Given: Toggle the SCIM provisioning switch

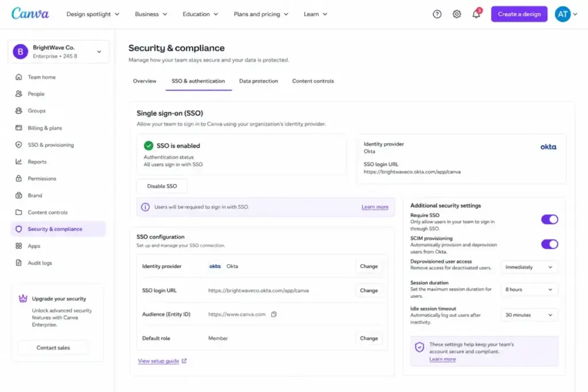Looking at the screenshot, I should tap(550, 244).
